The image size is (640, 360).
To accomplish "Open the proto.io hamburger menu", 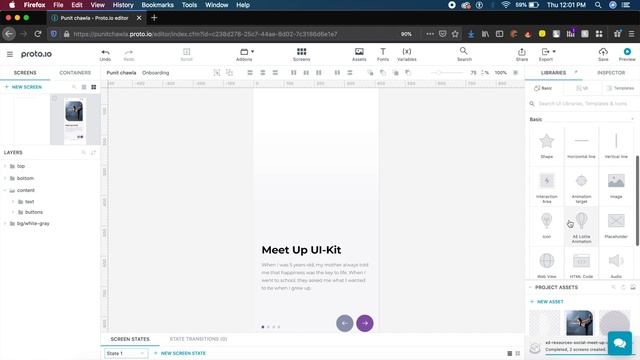I will 10,54.
